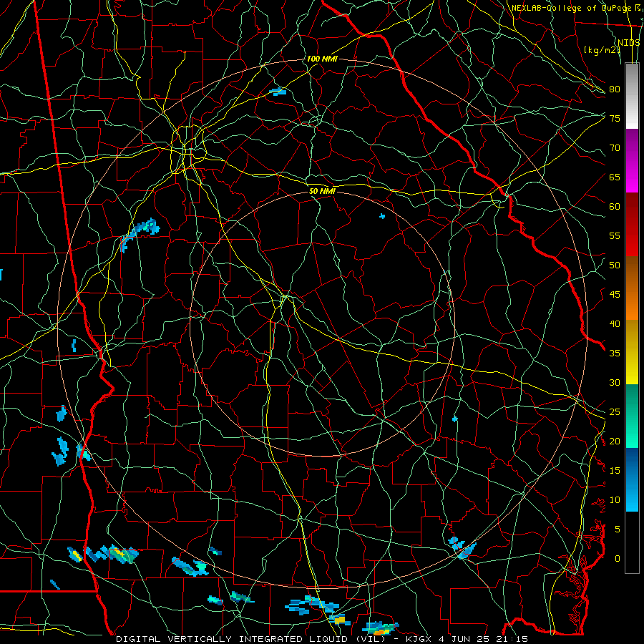Click the legend value 15
This screenshot has height=644, width=644.
615,471
